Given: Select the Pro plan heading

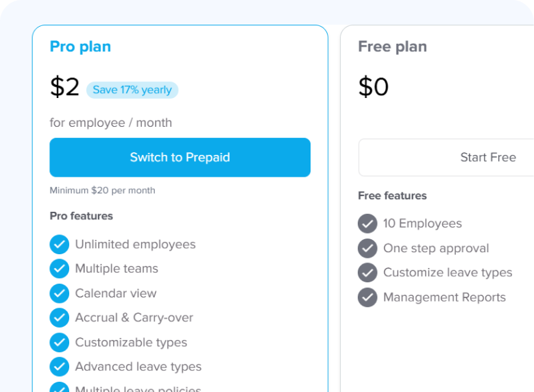Looking at the screenshot, I should (x=80, y=47).
